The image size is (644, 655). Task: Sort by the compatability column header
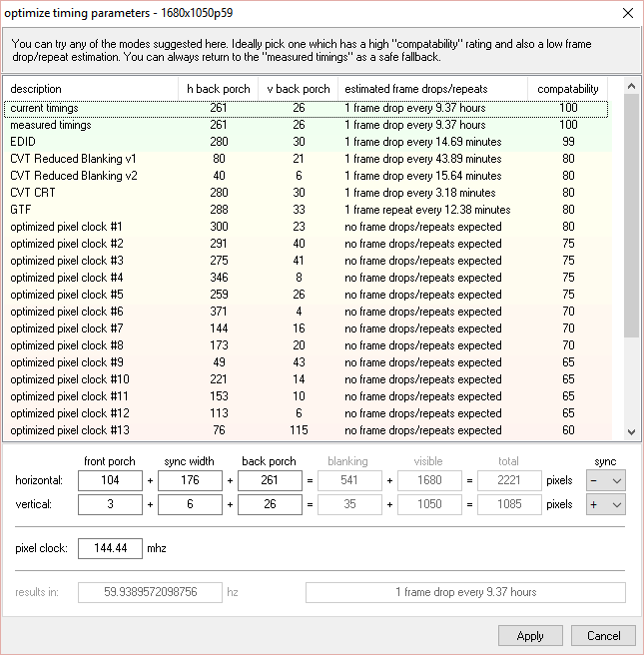coord(567,89)
